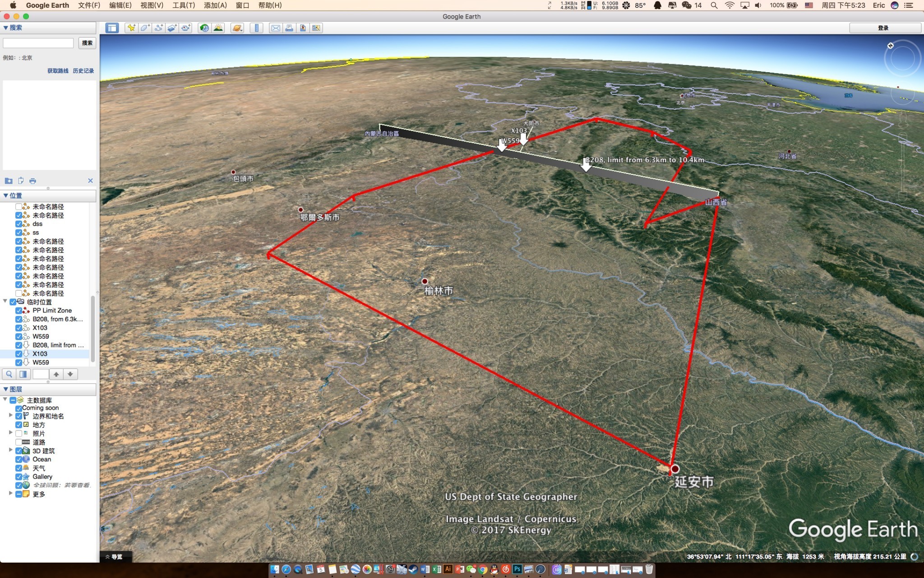Open Spotlight search in the menu bar

click(714, 5)
